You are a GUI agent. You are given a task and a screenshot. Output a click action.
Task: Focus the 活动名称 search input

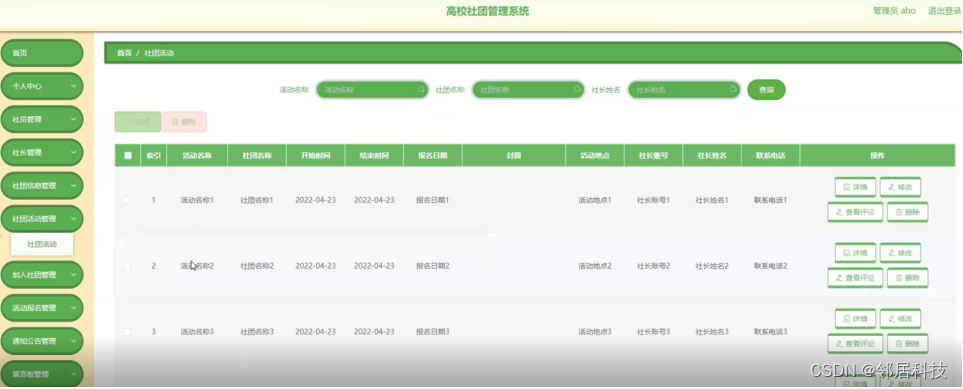point(372,90)
